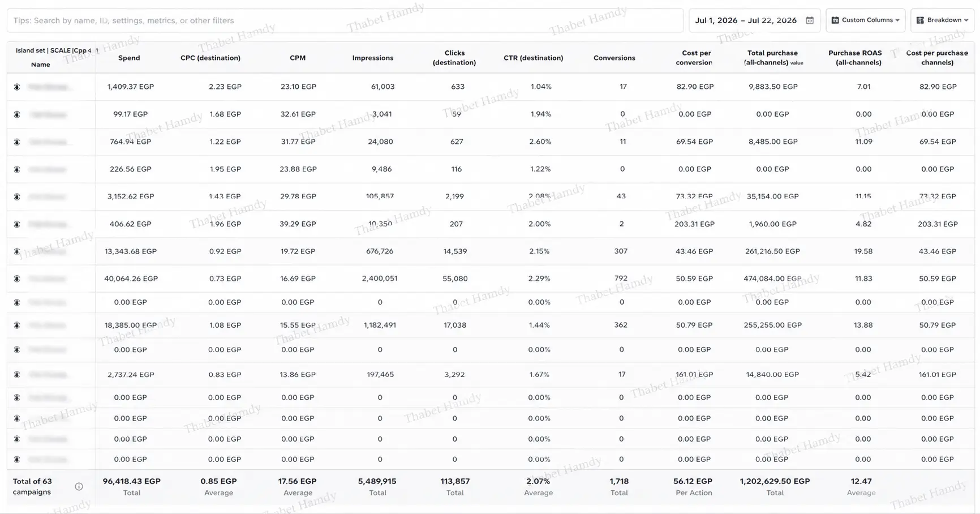
Task: Sort by the Spend column header
Action: pyautogui.click(x=129, y=58)
